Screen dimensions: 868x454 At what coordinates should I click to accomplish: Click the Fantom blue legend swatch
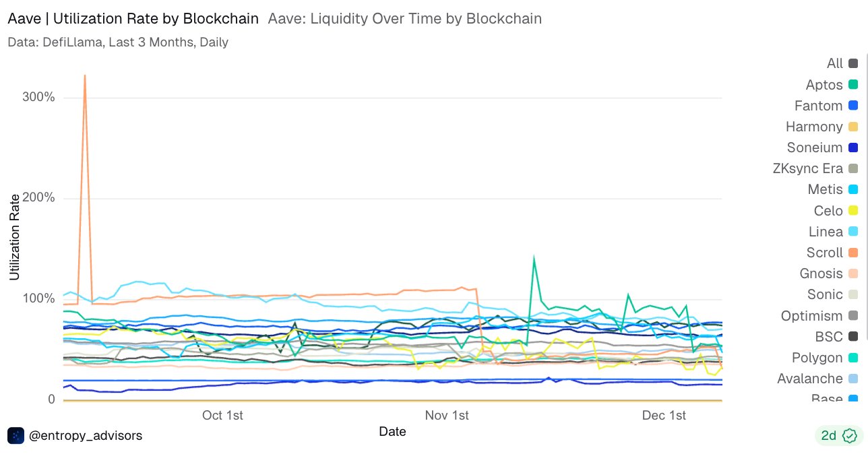click(853, 106)
